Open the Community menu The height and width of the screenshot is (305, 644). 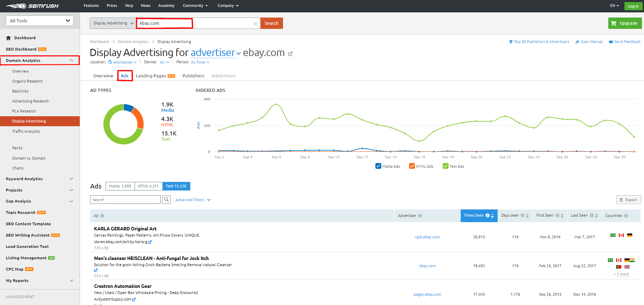195,6
